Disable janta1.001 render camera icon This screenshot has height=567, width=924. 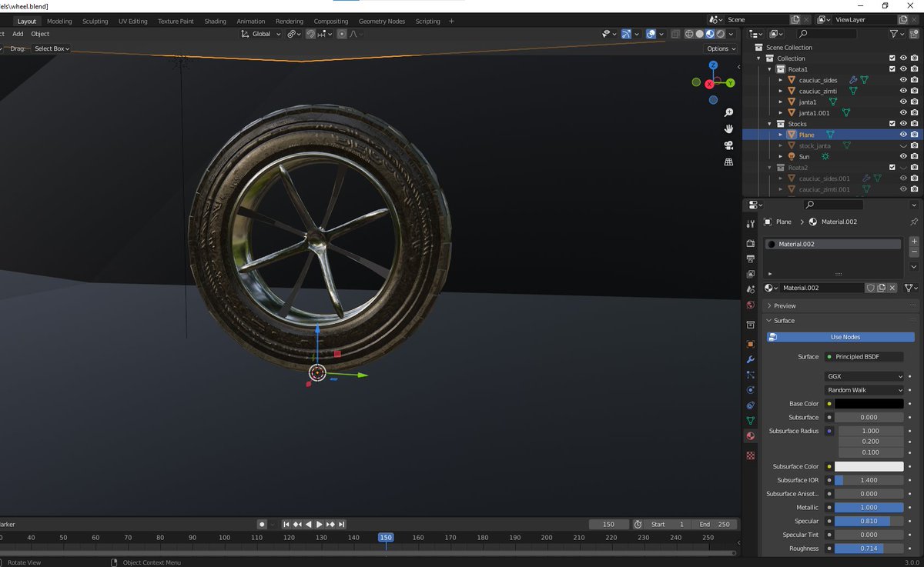coord(914,113)
